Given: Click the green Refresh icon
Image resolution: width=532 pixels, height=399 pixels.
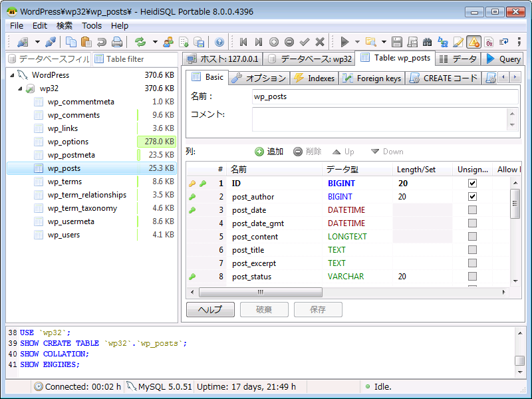Looking at the screenshot, I should pos(140,42).
